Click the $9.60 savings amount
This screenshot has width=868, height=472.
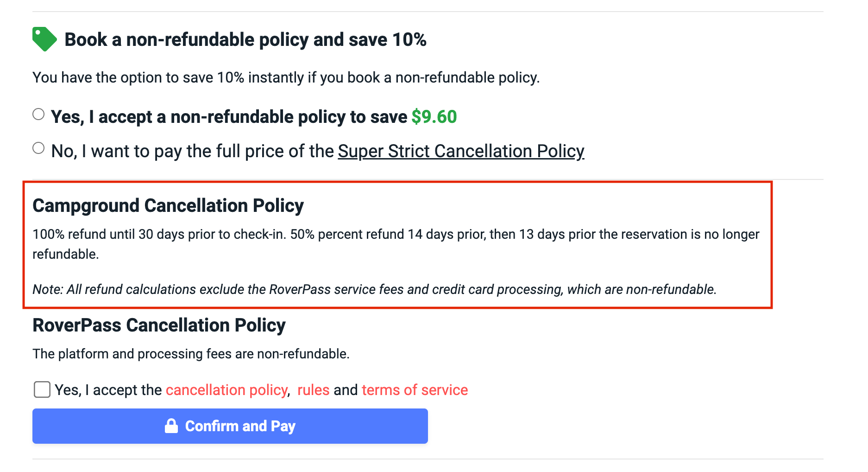click(x=434, y=117)
